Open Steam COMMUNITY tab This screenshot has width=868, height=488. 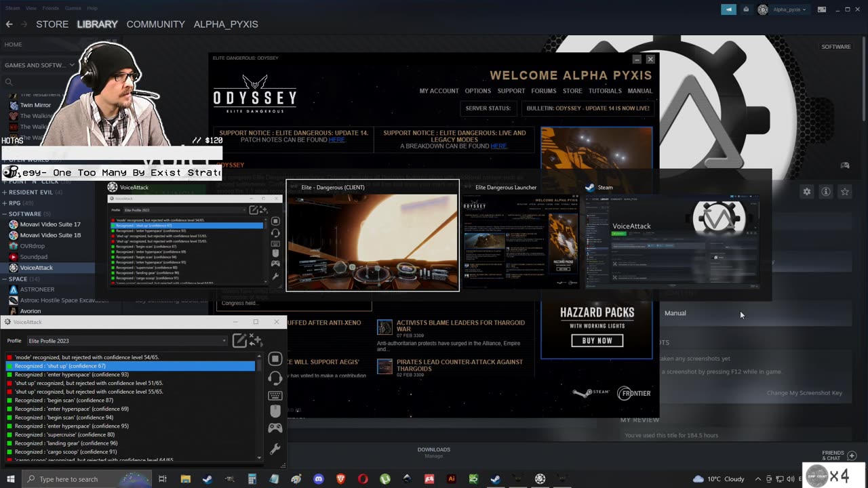pos(155,24)
